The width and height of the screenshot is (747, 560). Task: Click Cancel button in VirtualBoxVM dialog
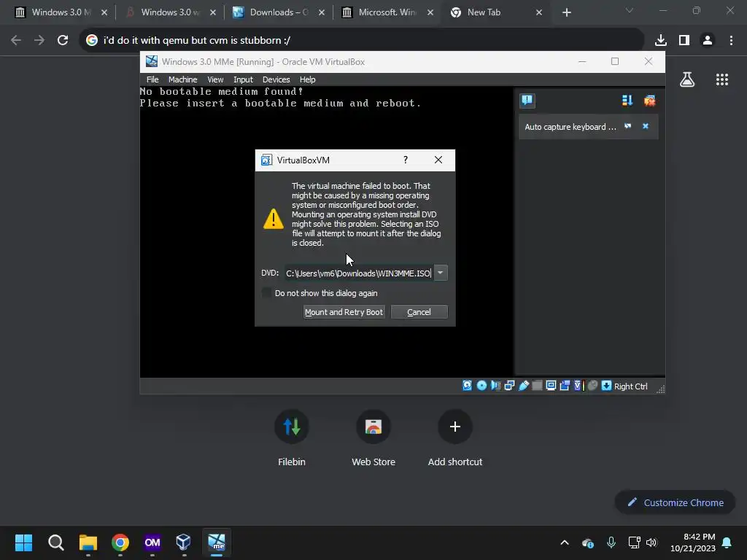coord(419,312)
